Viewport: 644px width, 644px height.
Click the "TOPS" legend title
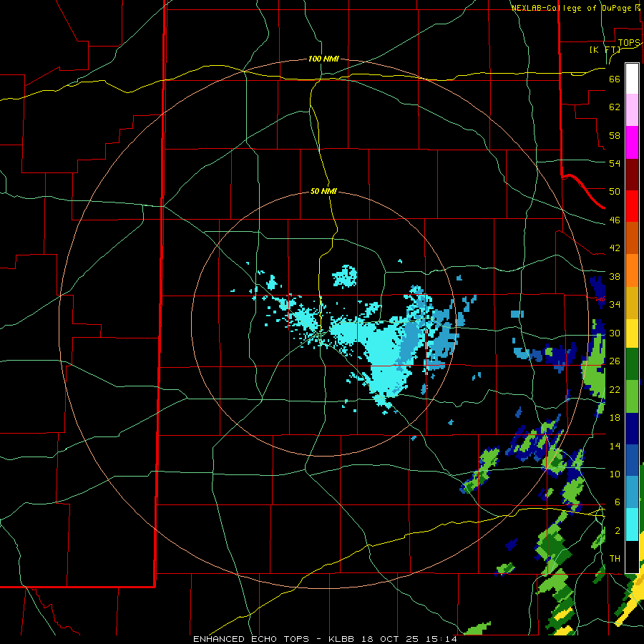[x=628, y=43]
